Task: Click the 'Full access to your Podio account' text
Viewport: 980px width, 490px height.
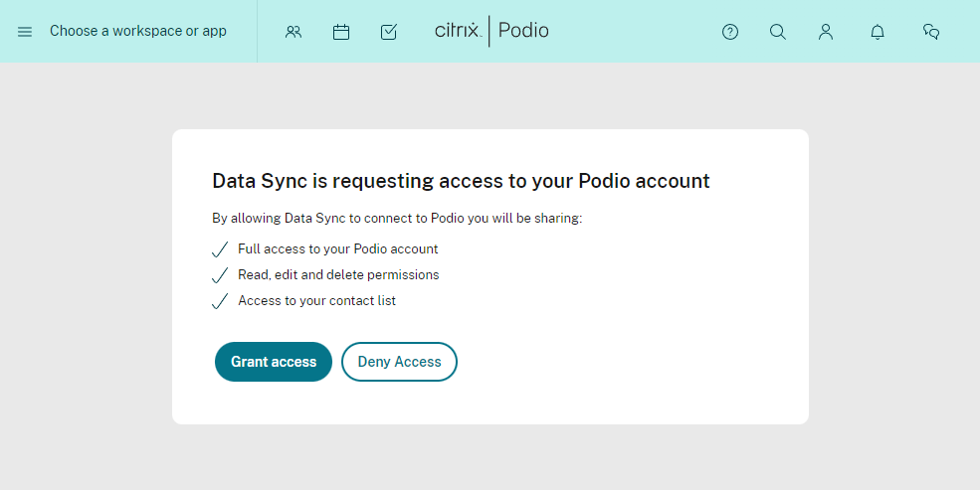Action: pyautogui.click(x=337, y=249)
